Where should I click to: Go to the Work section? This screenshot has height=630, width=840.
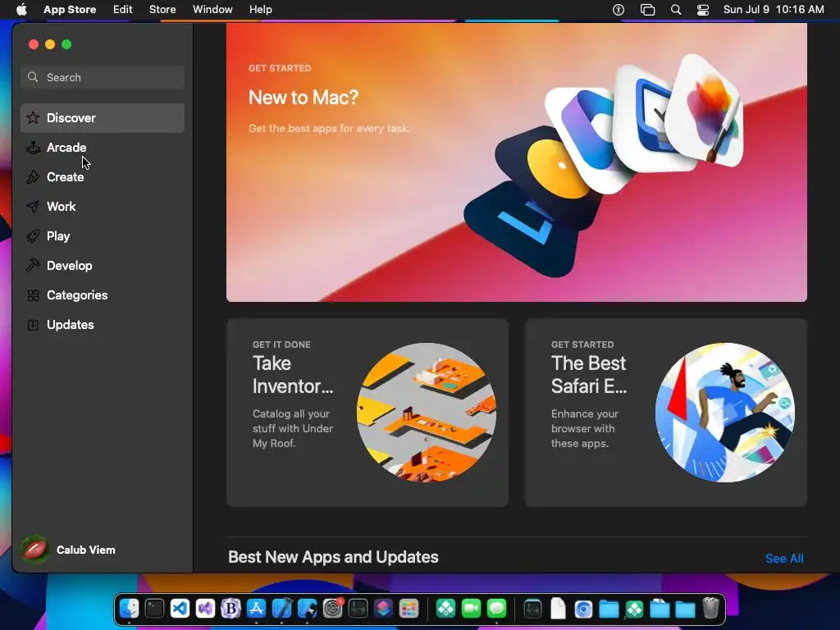103,206
